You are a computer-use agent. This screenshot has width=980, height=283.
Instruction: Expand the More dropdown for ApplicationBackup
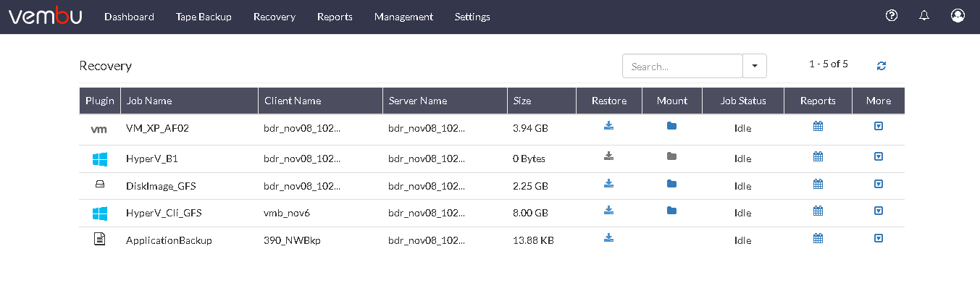click(879, 238)
